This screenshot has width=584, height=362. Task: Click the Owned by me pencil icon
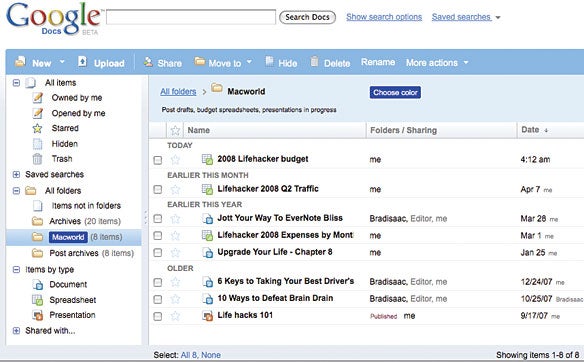(x=38, y=98)
